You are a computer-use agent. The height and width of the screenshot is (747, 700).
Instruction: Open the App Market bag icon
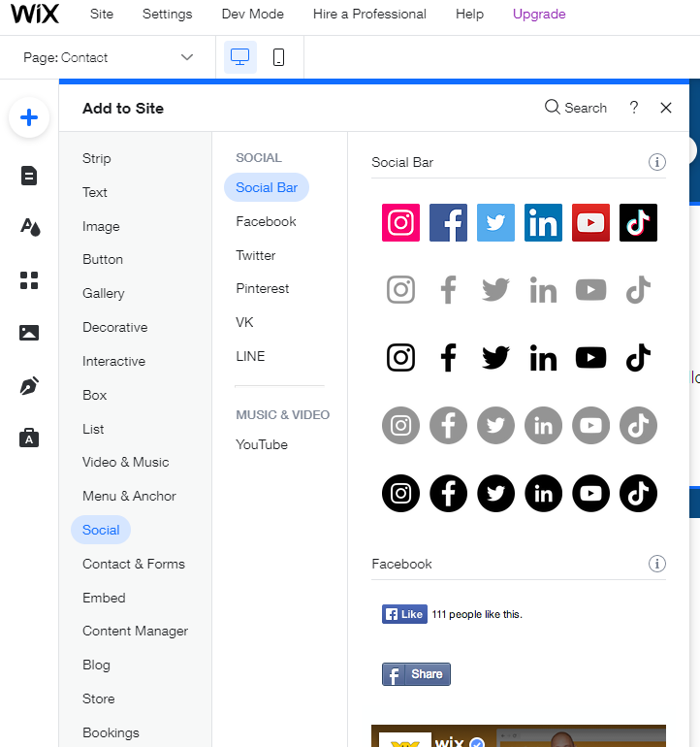click(x=29, y=438)
